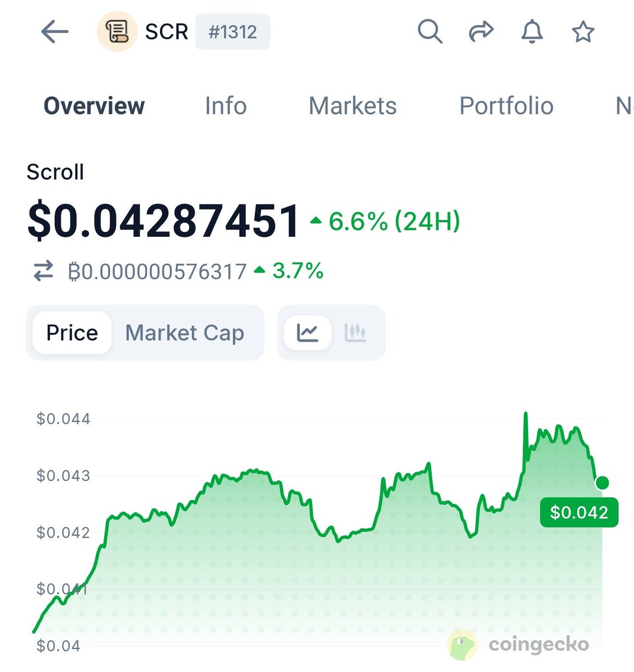The height and width of the screenshot is (672, 634).
Task: Tap the $0.042 chart price tag
Action: click(x=579, y=512)
